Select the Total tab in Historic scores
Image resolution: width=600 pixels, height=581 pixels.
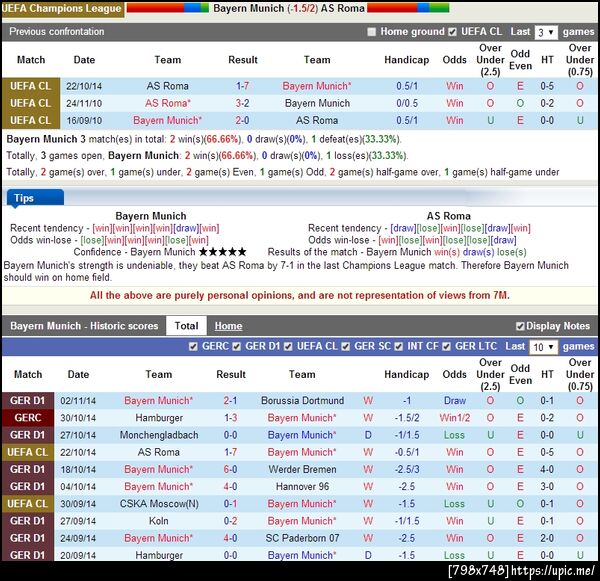(x=186, y=326)
